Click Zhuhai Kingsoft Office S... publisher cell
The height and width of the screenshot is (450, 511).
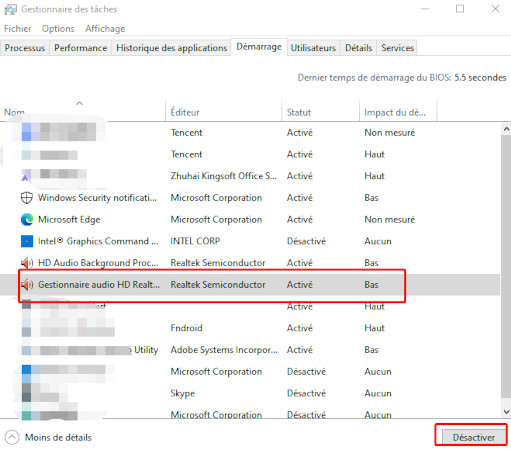coord(223,176)
